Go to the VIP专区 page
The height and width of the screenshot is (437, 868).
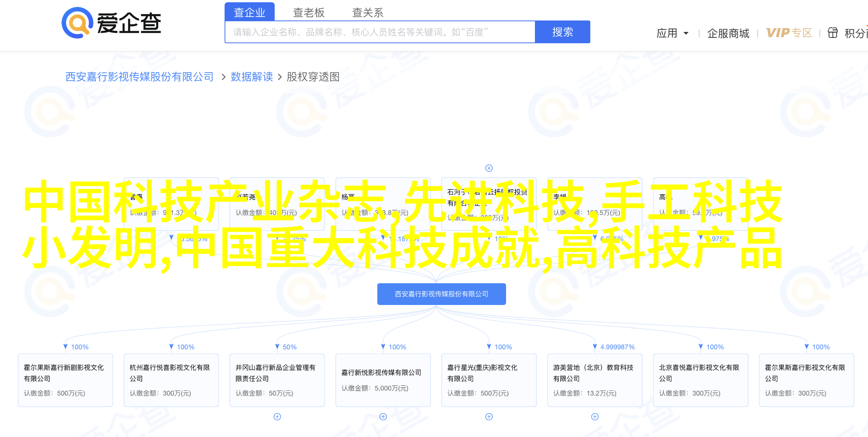pyautogui.click(x=789, y=33)
